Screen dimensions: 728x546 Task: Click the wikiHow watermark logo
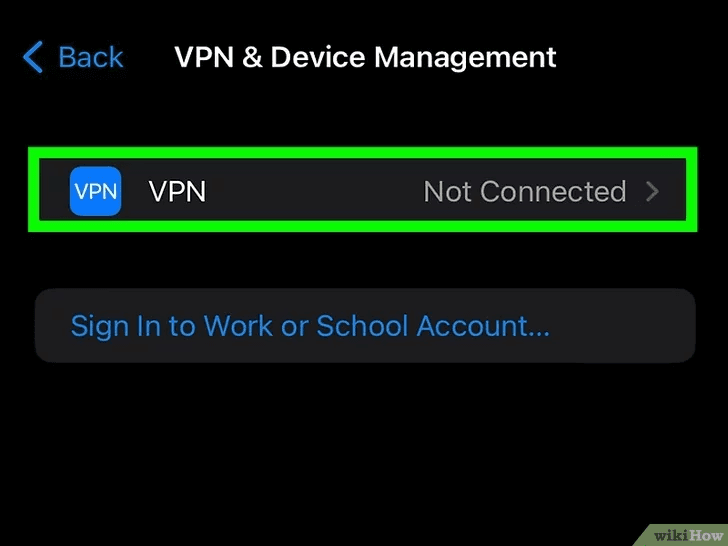[688, 535]
